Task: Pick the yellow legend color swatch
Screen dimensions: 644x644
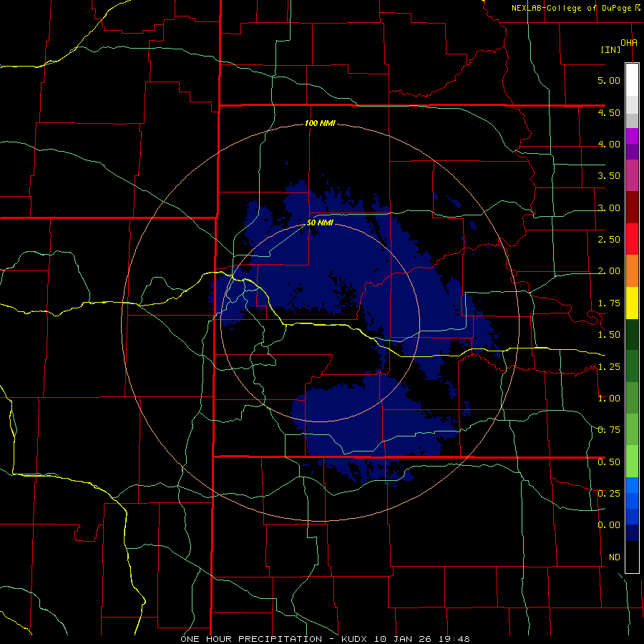Action: [x=632, y=303]
